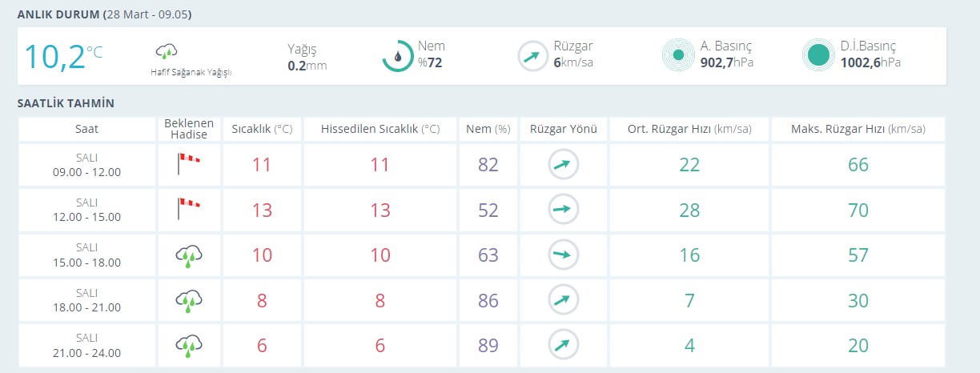Image resolution: width=980 pixels, height=373 pixels.
Task: Click the light shower rain current-condition icon
Action: coord(167,52)
